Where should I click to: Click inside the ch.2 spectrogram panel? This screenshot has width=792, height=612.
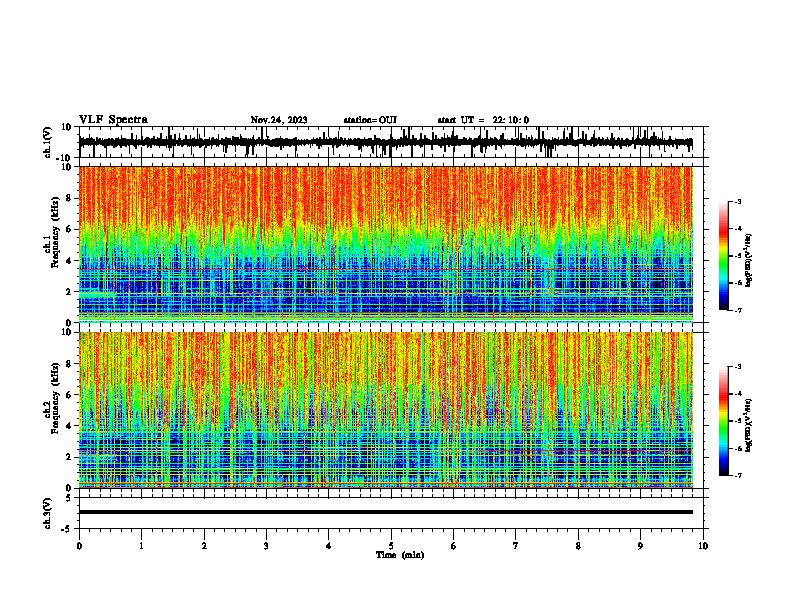click(385, 410)
